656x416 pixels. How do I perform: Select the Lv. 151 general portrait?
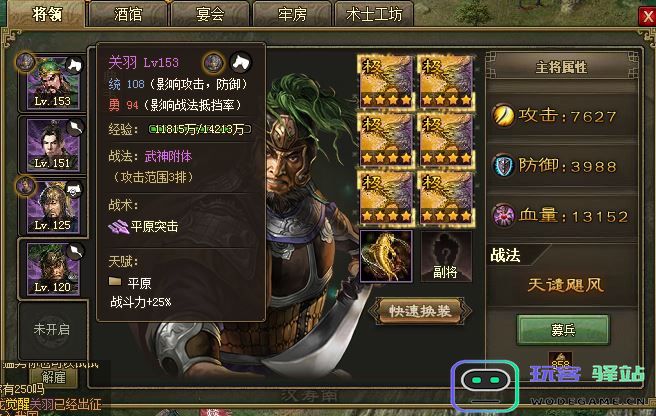click(x=53, y=144)
